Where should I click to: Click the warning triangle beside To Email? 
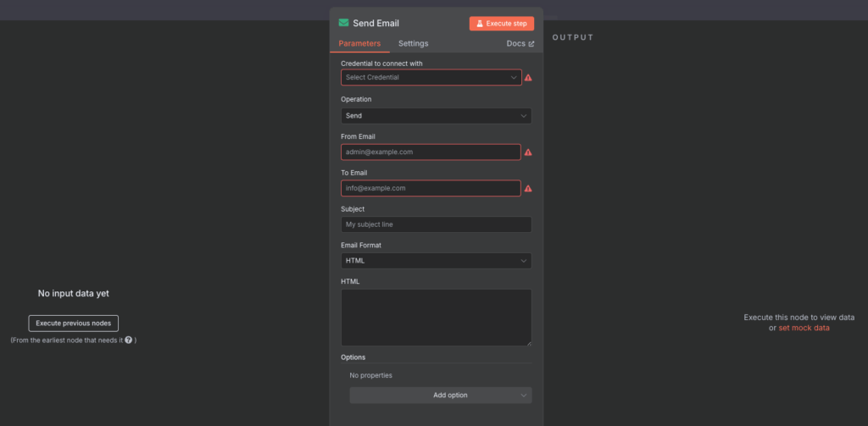(528, 189)
